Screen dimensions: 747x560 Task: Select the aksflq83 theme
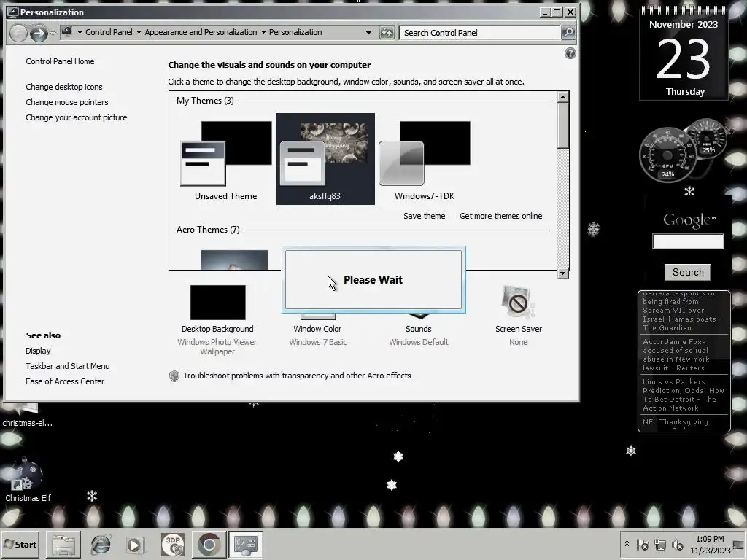coord(325,159)
